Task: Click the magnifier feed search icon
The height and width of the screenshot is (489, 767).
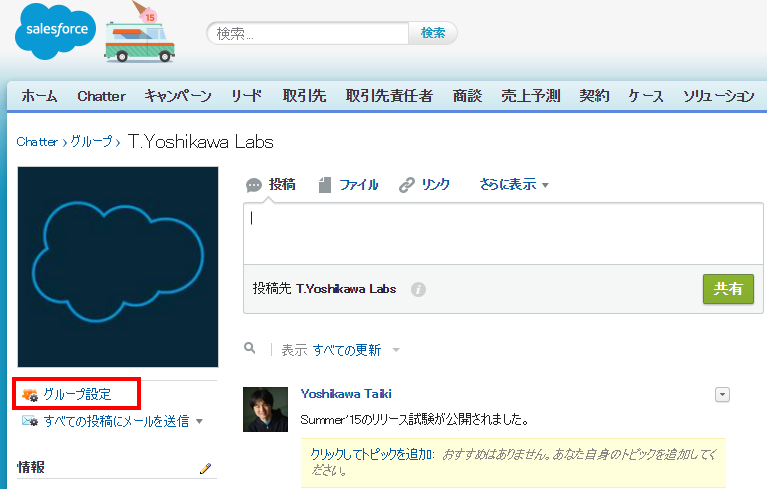Action: 250,348
